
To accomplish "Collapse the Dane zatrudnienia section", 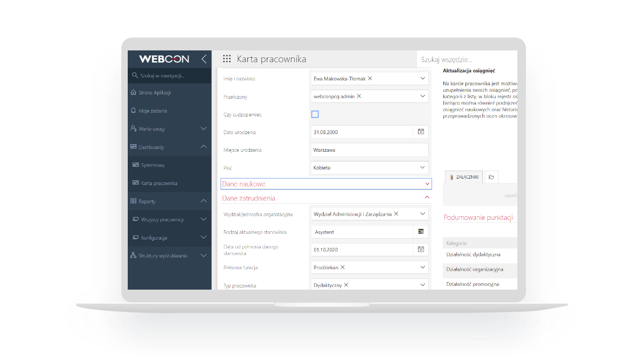I will coord(427,198).
